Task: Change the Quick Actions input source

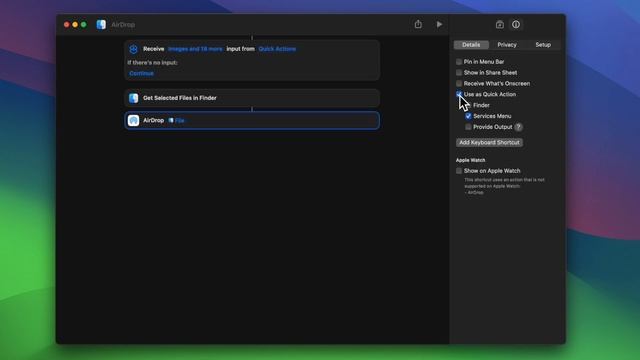Action: (277, 49)
